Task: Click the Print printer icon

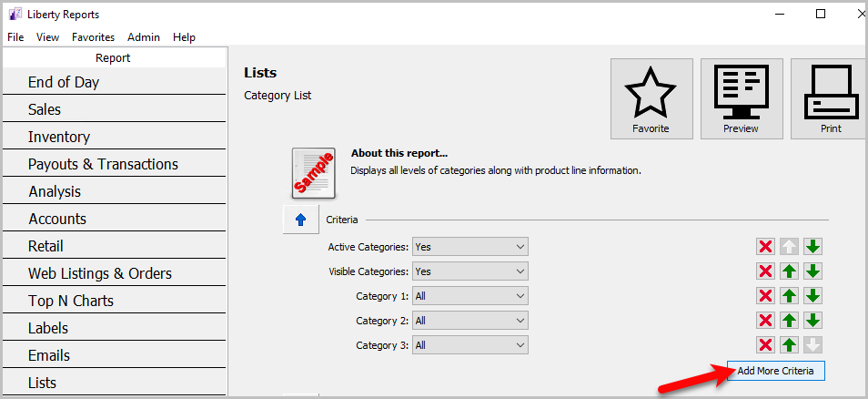Action: tap(829, 98)
